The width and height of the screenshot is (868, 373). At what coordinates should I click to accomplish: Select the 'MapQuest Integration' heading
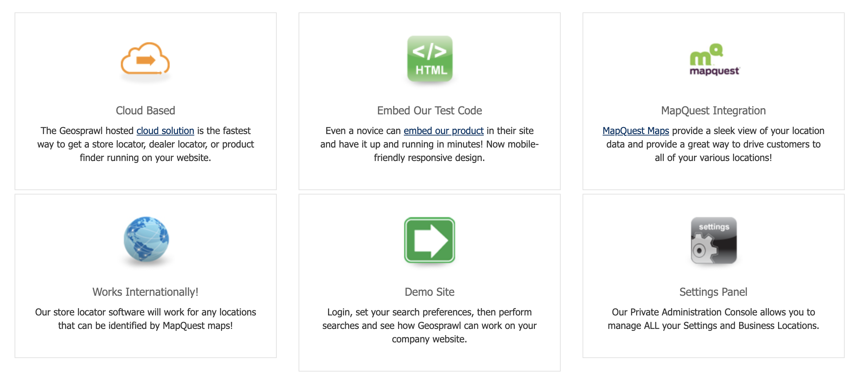point(713,110)
